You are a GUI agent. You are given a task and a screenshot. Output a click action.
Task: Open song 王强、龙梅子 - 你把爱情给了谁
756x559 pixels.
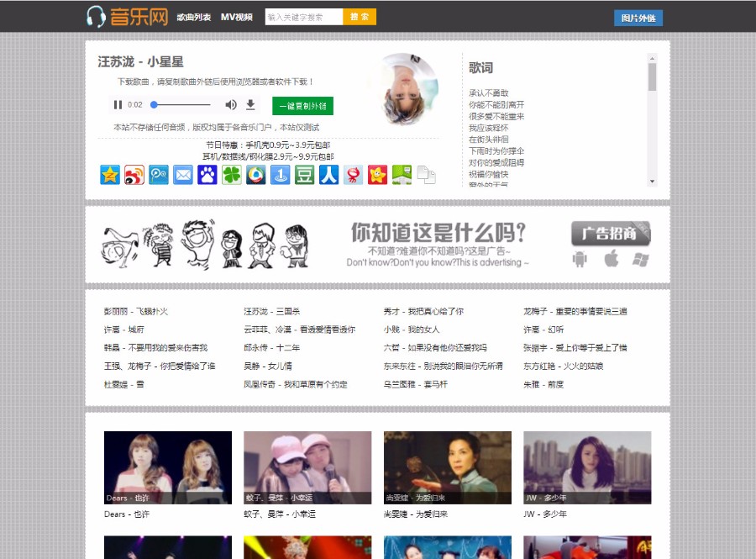pos(160,366)
